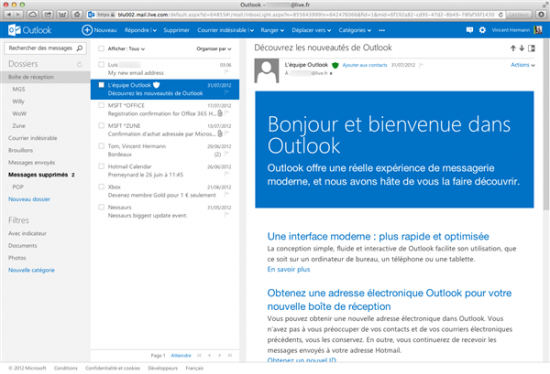The width and height of the screenshot is (550, 374).
Task: Check the Neosaurs message checkbox
Action: tap(101, 207)
